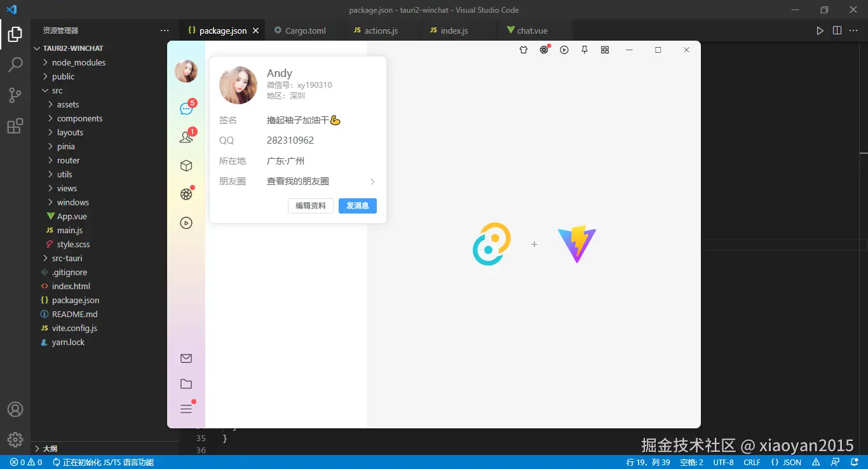Open the moments aperture icon in chat sidebar
The height and width of the screenshot is (469, 868).
pyautogui.click(x=186, y=194)
